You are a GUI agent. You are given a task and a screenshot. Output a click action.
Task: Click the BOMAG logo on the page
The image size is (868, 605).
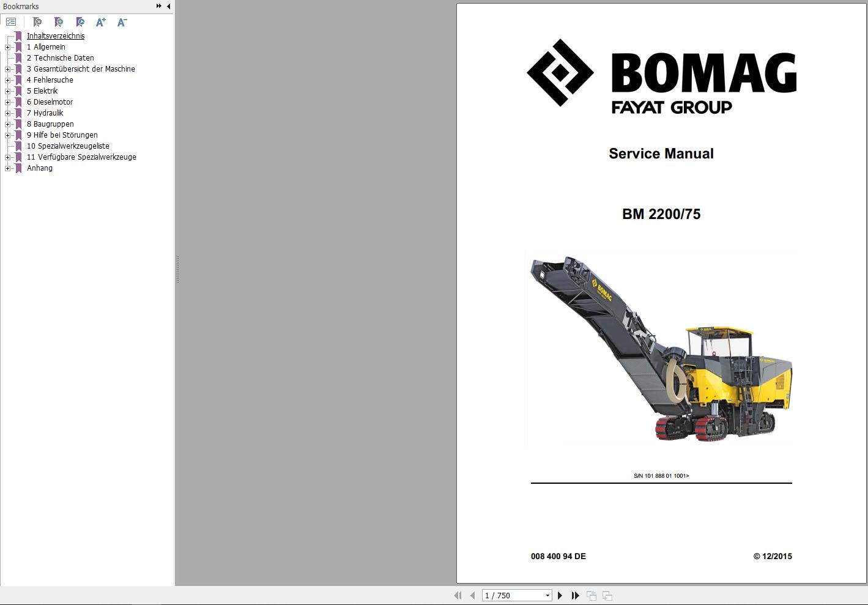[661, 76]
